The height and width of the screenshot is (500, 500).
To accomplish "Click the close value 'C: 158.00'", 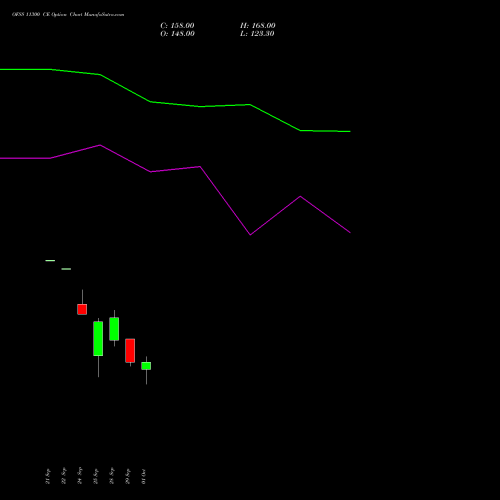I will [x=177, y=26].
